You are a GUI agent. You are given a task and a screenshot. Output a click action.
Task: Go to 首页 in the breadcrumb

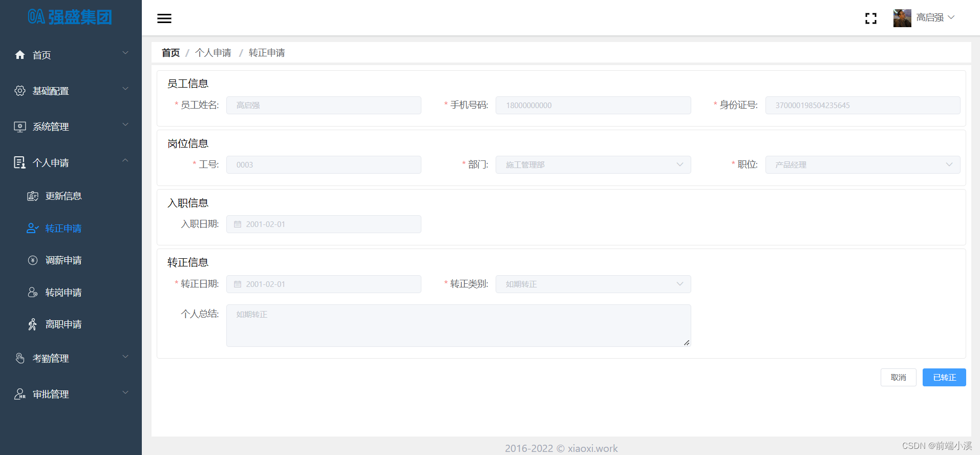171,53
